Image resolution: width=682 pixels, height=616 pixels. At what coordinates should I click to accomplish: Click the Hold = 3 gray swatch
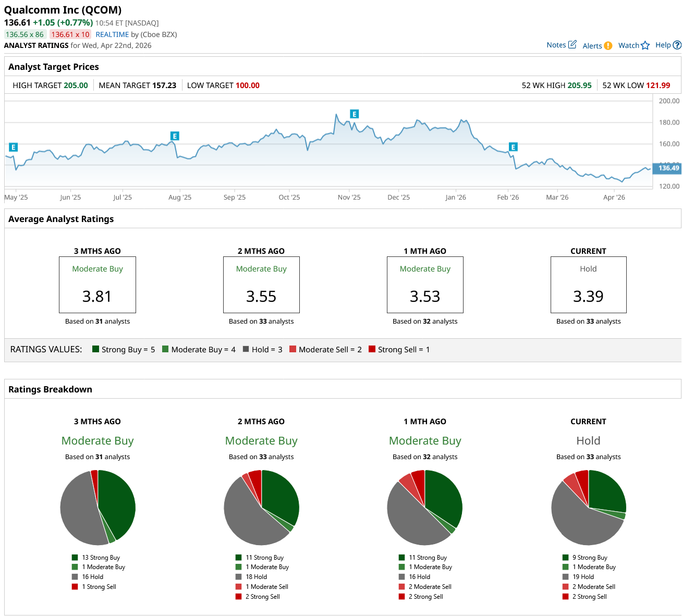(246, 349)
